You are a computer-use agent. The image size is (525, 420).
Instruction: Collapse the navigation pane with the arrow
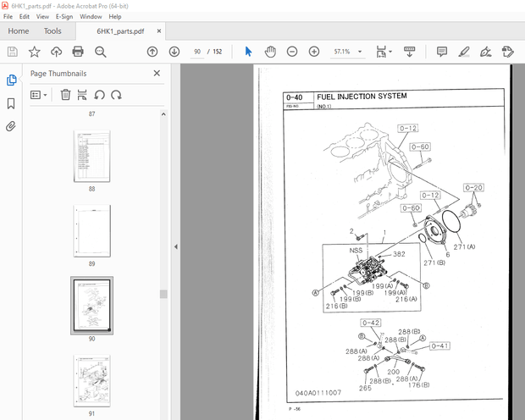[x=175, y=246]
